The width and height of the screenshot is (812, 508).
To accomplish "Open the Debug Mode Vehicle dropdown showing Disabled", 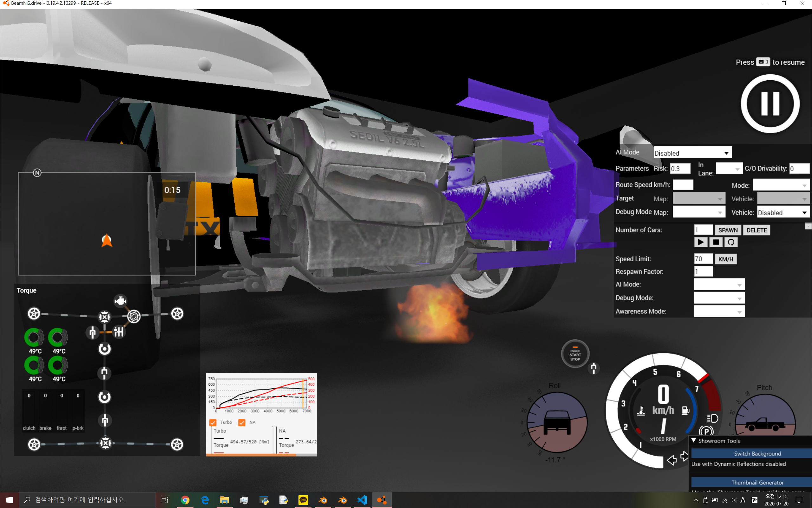I will point(783,212).
